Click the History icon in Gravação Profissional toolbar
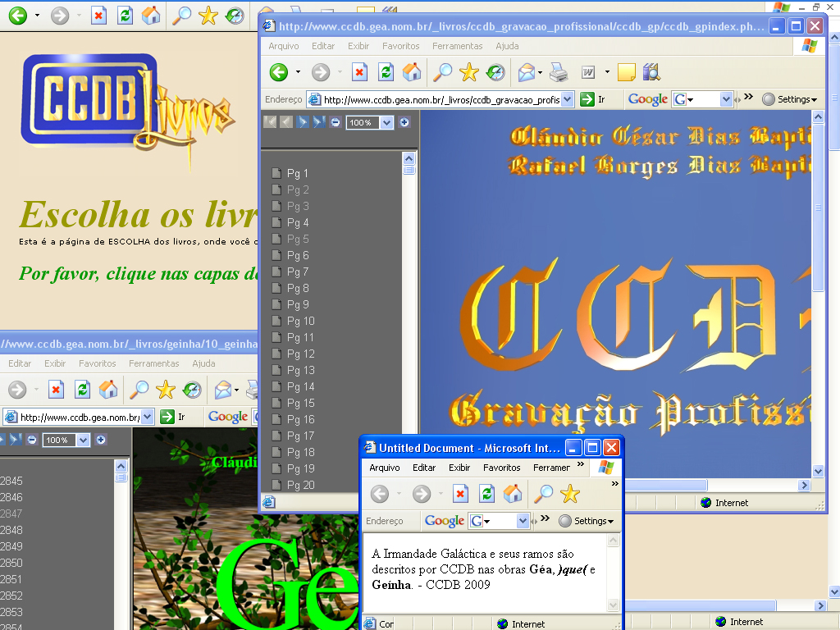The width and height of the screenshot is (840, 630). pyautogui.click(x=495, y=72)
